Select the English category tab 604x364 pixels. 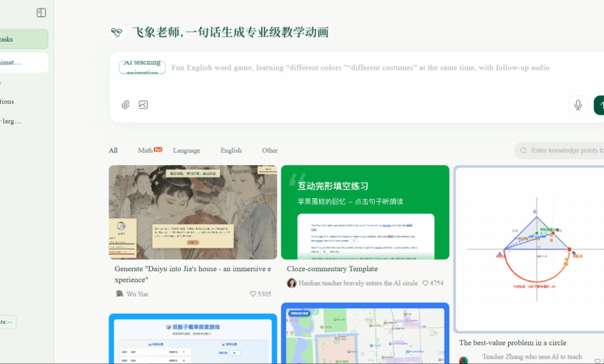click(231, 150)
